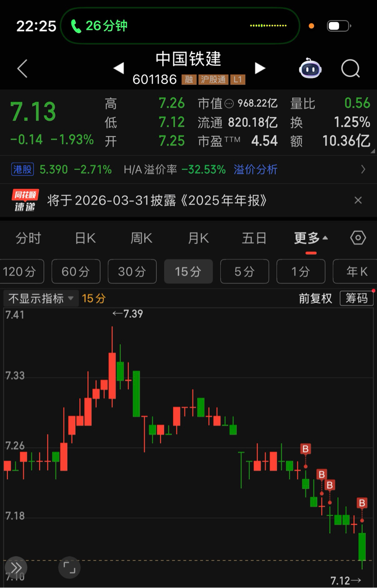Screen dimensions: 377x588
Task: Tap the 同花顺速递 logo badge
Action: [x=25, y=201]
